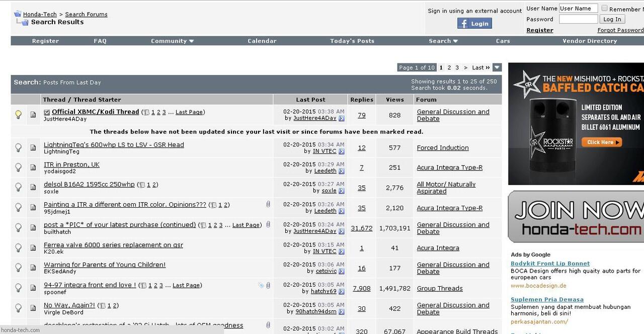Click last-post arrow for ITR in Preston, UK
Screen dimensions: 644x334
click(x=342, y=172)
